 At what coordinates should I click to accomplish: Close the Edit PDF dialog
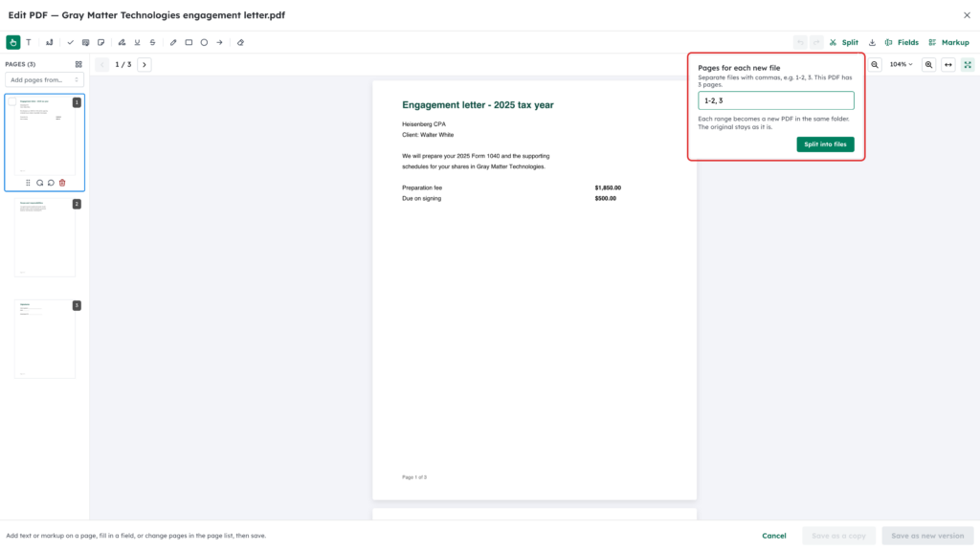[x=967, y=15]
